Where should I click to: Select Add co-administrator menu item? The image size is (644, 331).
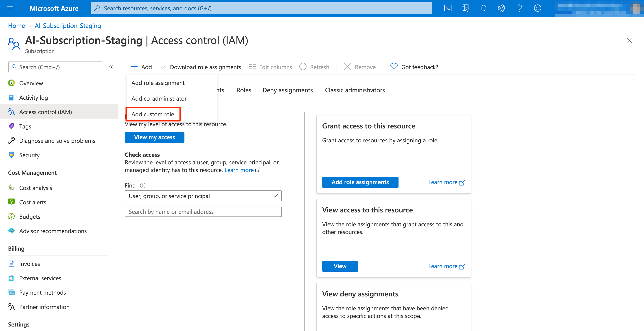(x=172, y=98)
